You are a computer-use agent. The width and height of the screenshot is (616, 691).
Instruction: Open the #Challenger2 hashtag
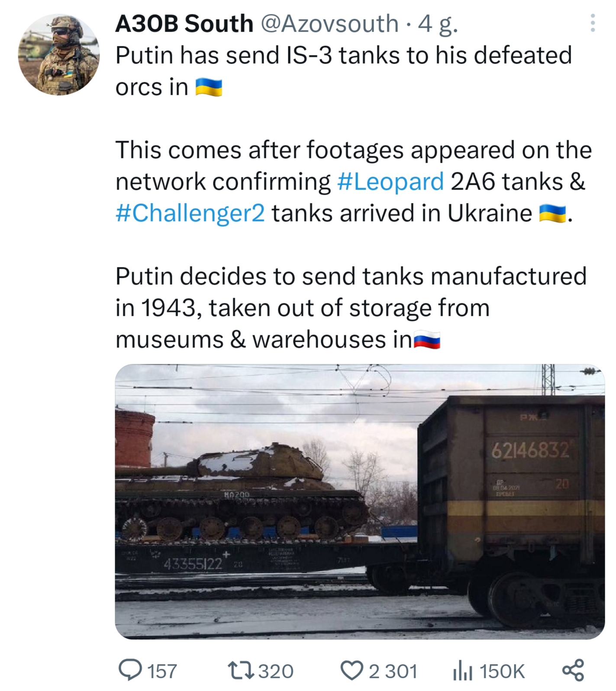(190, 213)
